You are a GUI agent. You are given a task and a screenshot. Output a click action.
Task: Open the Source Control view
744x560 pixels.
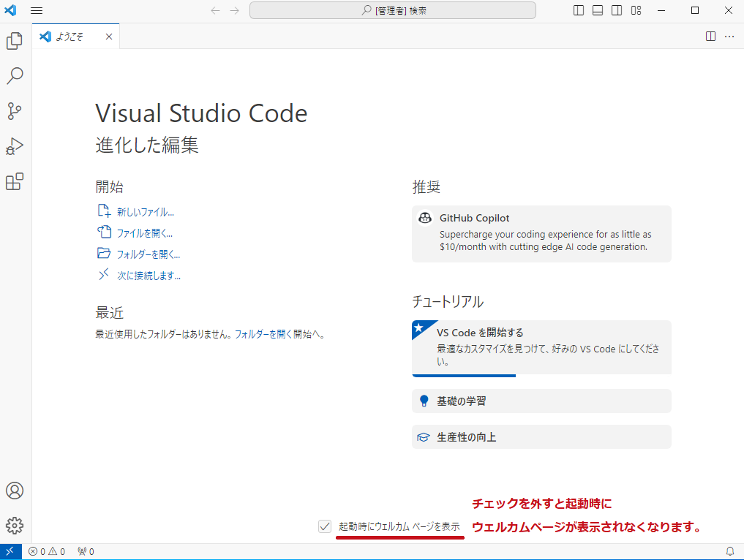pyautogui.click(x=15, y=111)
